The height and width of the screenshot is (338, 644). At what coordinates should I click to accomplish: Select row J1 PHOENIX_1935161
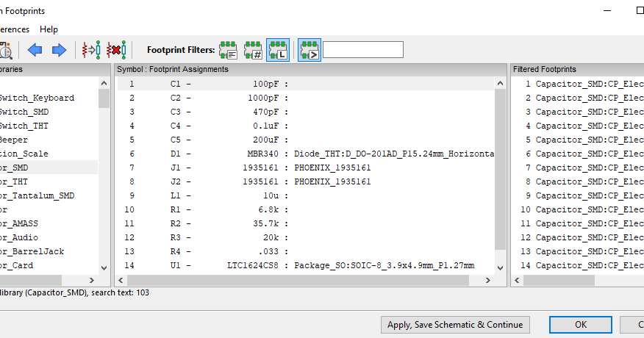click(306, 168)
